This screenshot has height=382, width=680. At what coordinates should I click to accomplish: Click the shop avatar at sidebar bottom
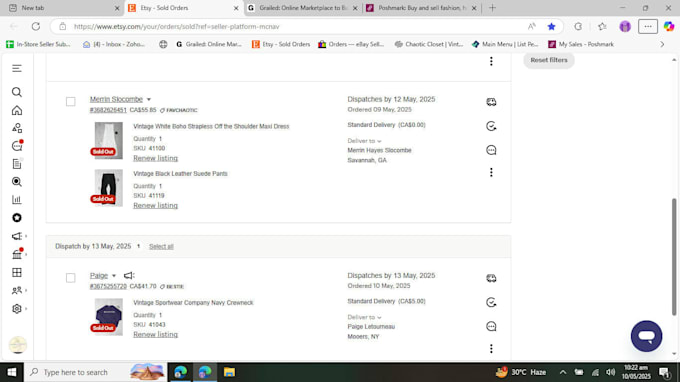coord(18,345)
